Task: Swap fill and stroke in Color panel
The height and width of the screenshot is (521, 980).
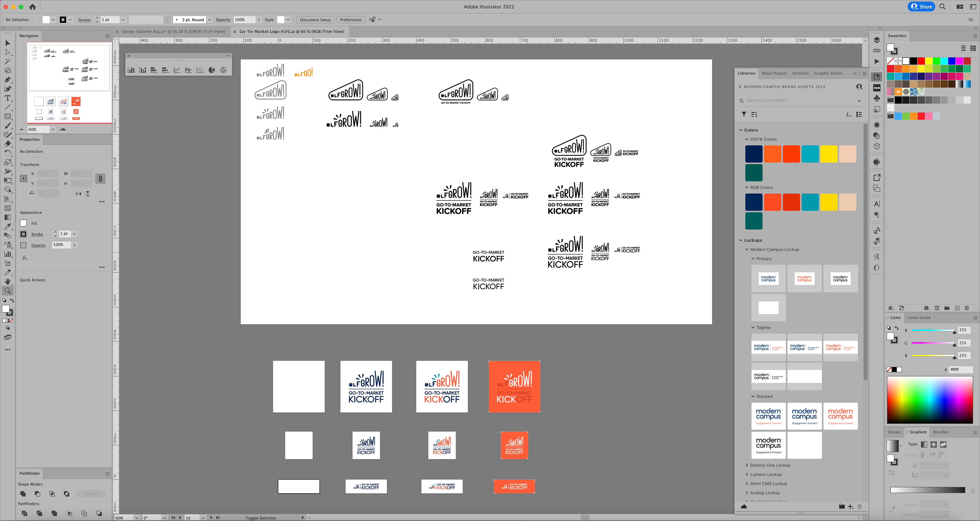Action: click(897, 328)
